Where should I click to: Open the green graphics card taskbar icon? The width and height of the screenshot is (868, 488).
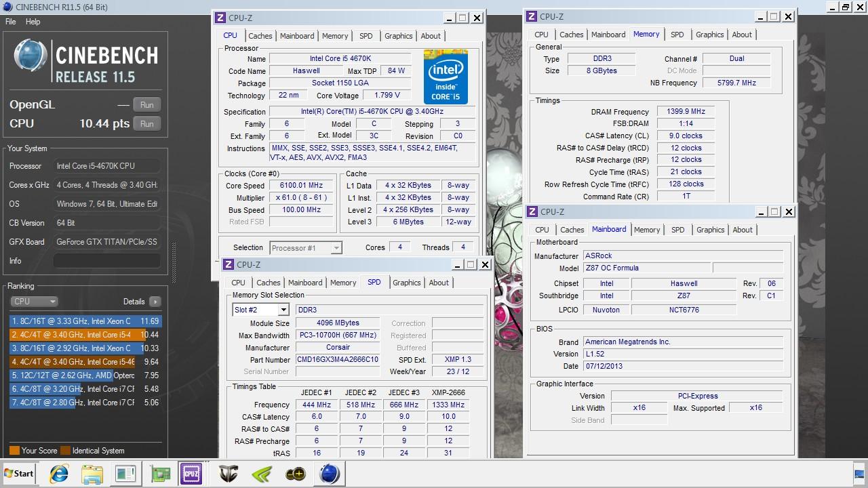160,474
